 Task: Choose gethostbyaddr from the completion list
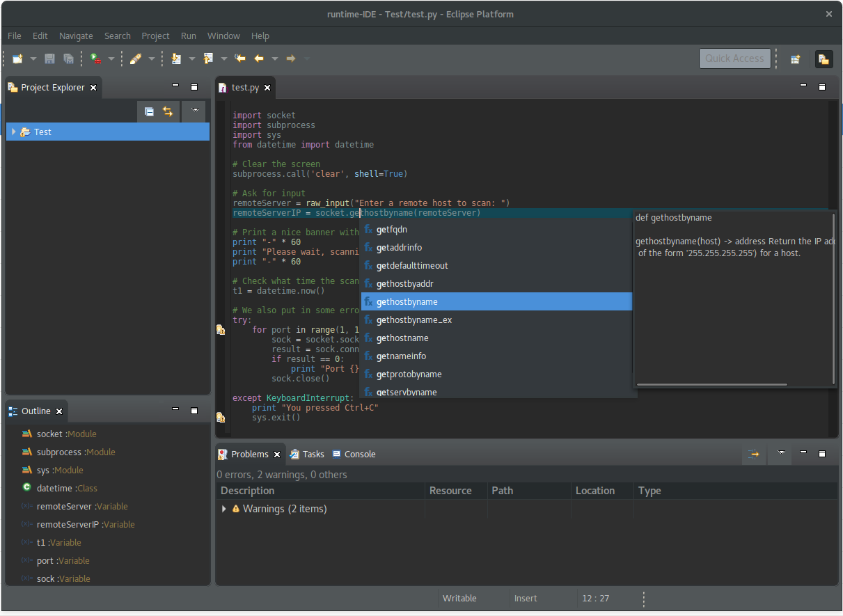click(496, 284)
